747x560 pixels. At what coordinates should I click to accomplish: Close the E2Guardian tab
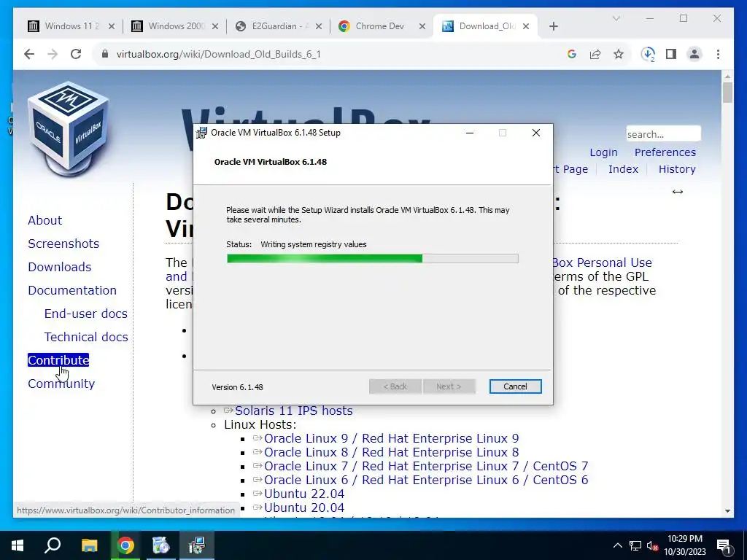(319, 27)
